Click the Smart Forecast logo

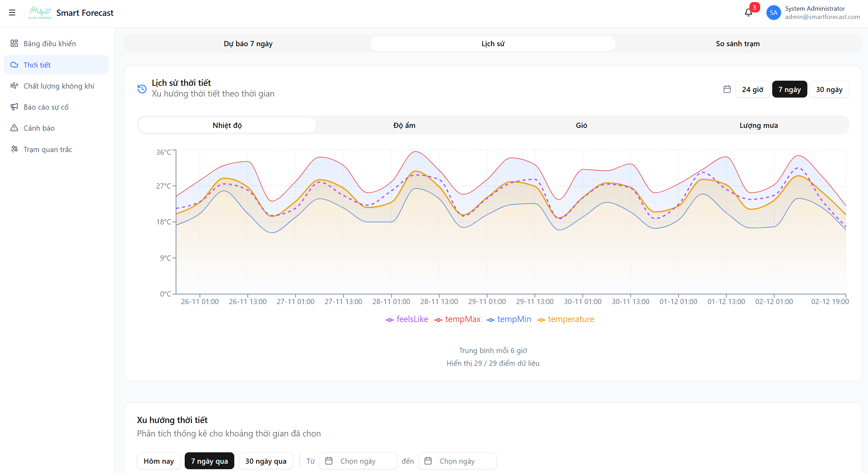click(x=40, y=13)
